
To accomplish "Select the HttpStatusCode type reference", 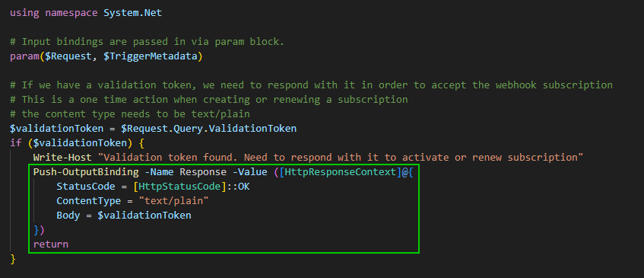I will (180, 187).
